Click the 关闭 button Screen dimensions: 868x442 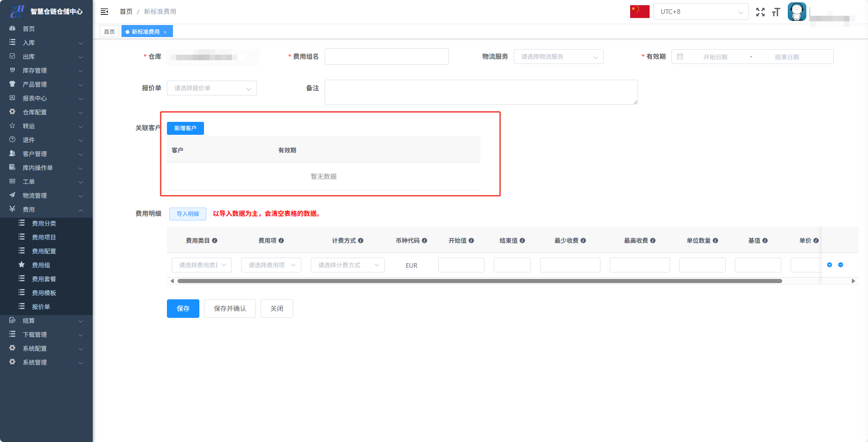click(x=277, y=309)
